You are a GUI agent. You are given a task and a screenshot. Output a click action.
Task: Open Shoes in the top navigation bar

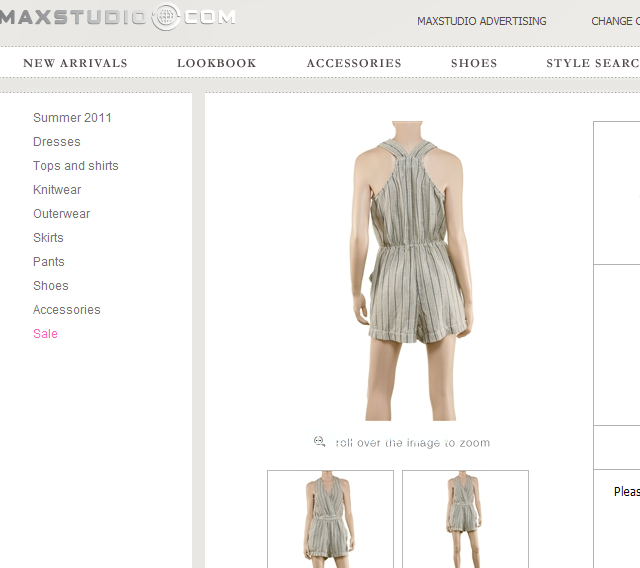(474, 63)
